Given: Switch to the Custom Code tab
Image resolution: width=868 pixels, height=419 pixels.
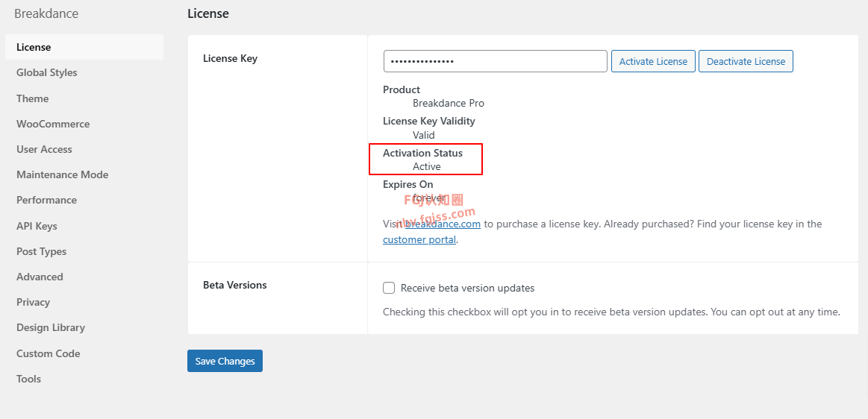Looking at the screenshot, I should (x=49, y=353).
